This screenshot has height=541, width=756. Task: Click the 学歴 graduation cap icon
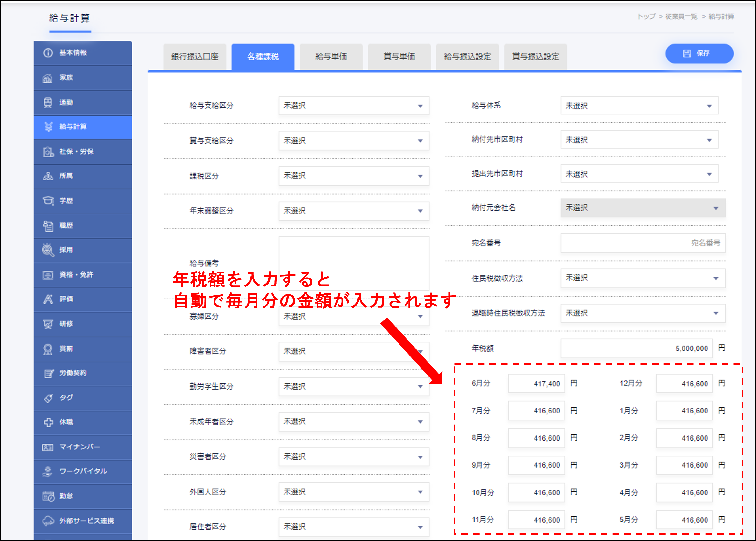(48, 200)
